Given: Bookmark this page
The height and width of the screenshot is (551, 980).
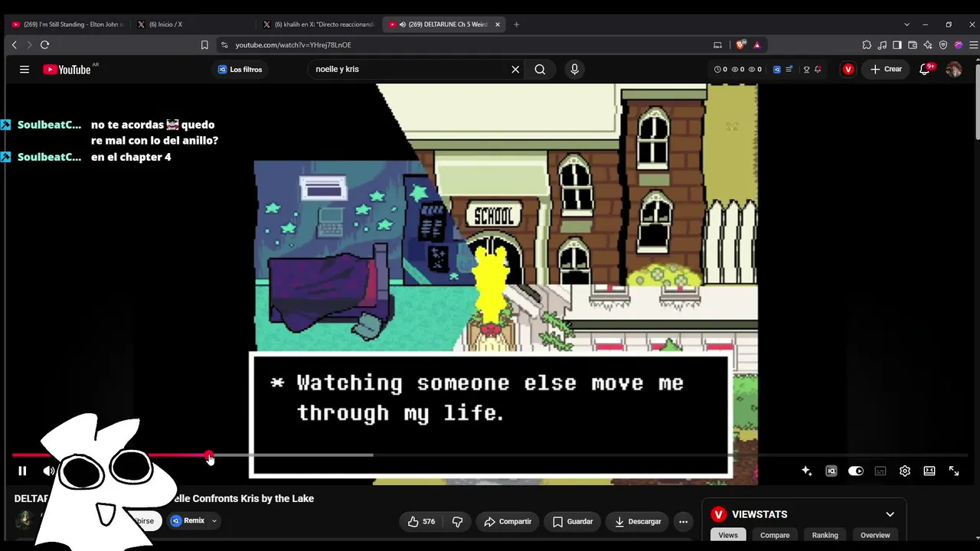Looking at the screenshot, I should 204,45.
